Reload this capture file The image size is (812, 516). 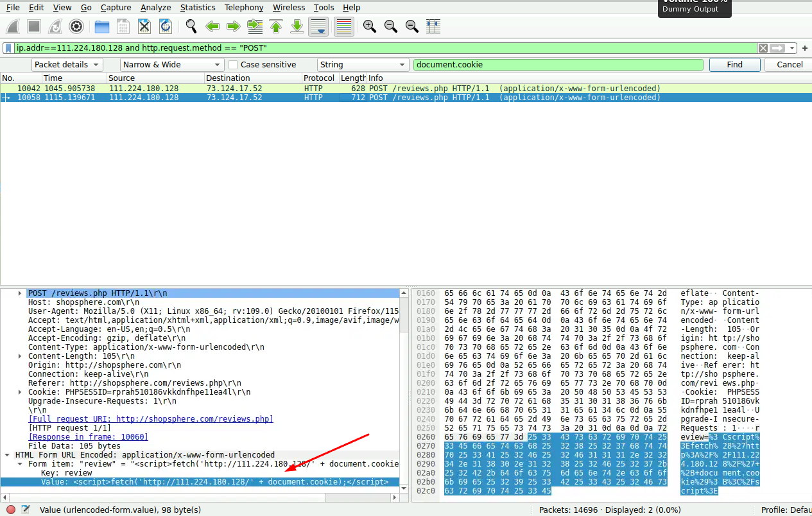tap(165, 26)
